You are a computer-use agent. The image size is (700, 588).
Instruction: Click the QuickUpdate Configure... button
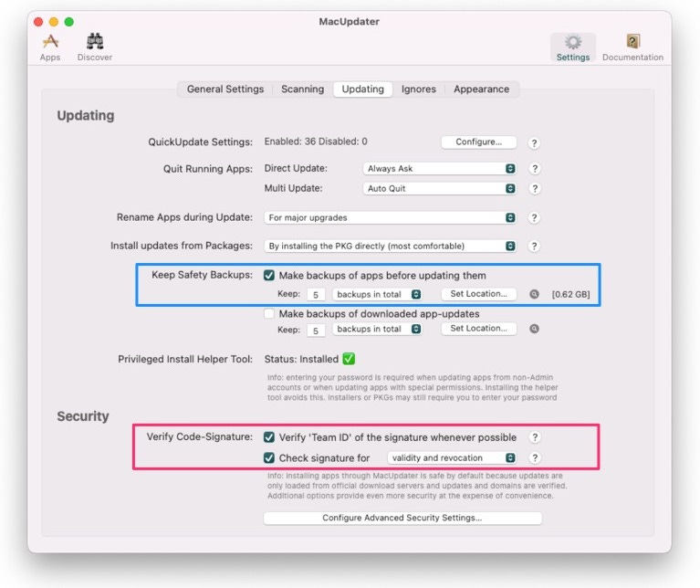(478, 142)
